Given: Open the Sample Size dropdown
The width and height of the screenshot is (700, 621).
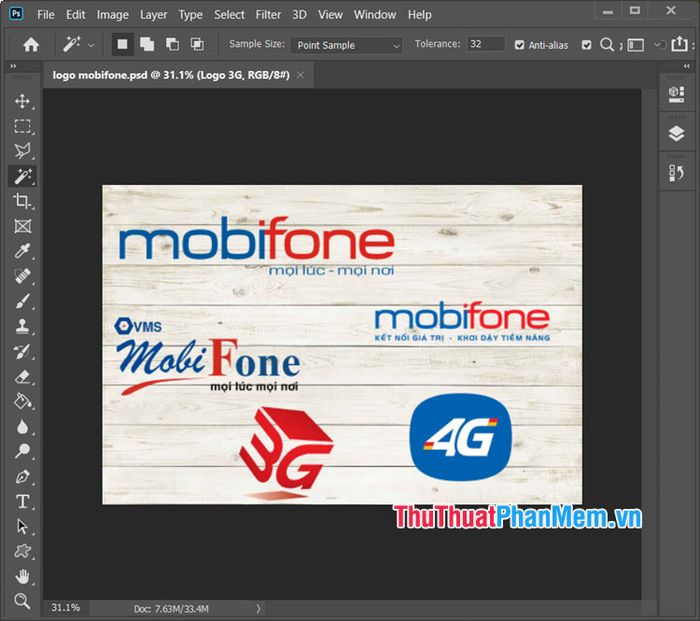Looking at the screenshot, I should (346, 45).
